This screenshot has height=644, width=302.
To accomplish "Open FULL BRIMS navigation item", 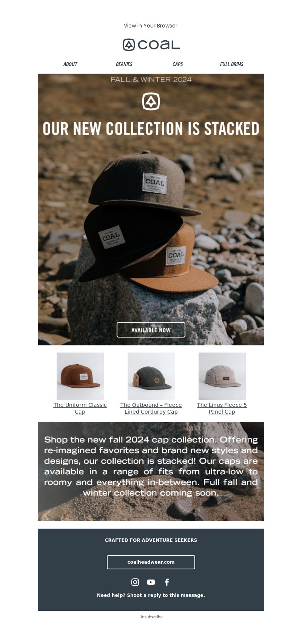I will (x=232, y=64).
